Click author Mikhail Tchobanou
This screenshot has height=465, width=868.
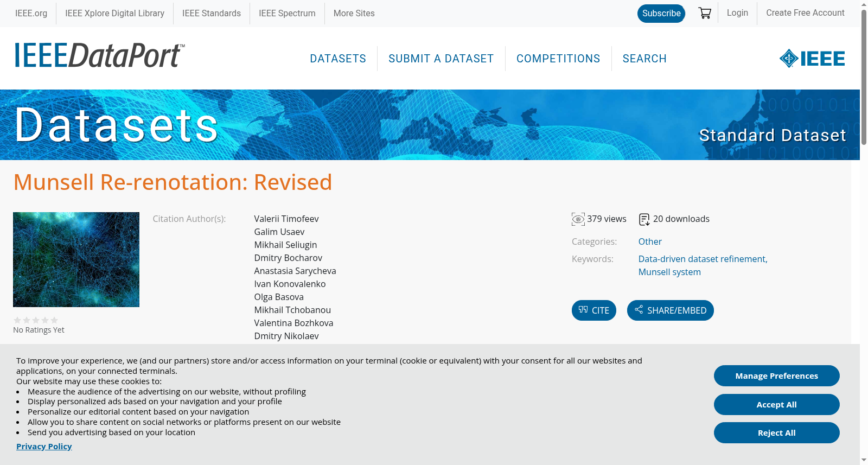(x=292, y=310)
